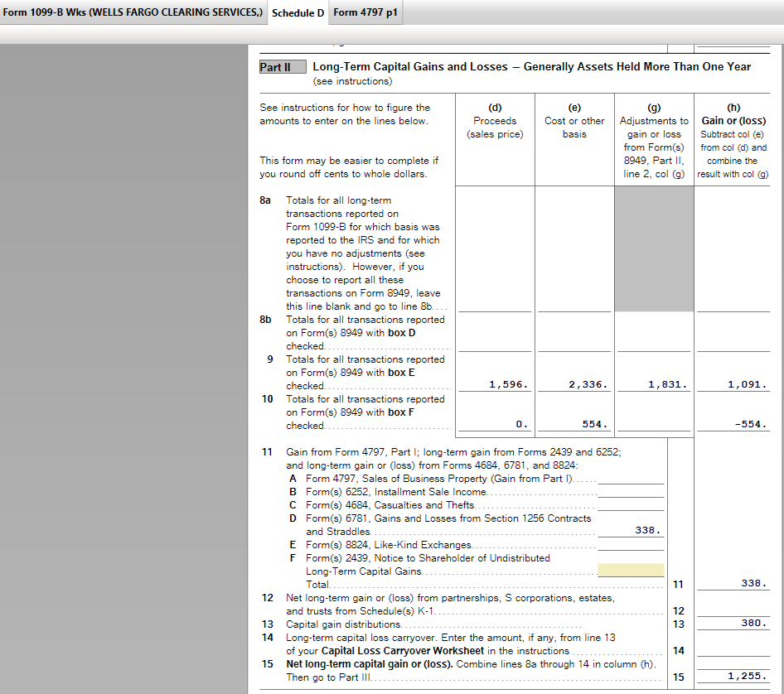This screenshot has width=784, height=694.
Task: Click line 8b proceeds field
Action: point(495,345)
